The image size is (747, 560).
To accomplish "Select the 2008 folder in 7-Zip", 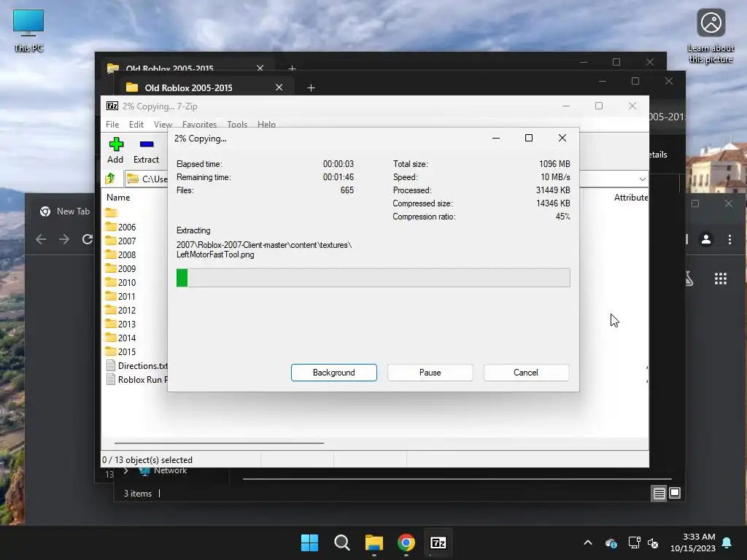I will click(x=120, y=254).
